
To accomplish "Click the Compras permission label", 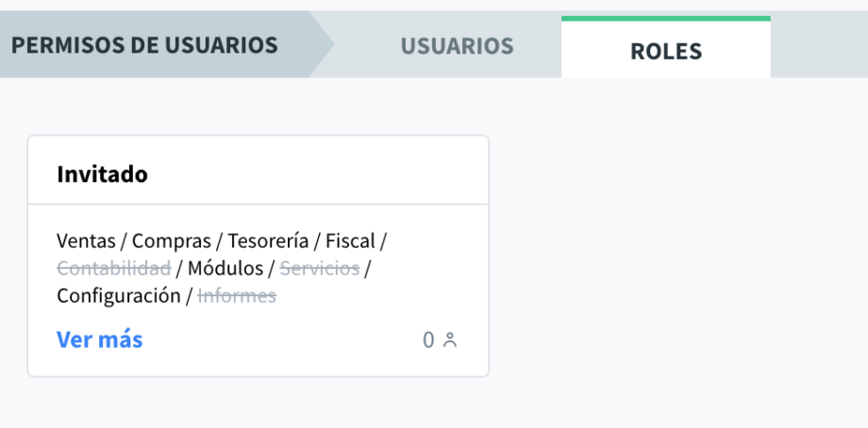I will 172,240.
